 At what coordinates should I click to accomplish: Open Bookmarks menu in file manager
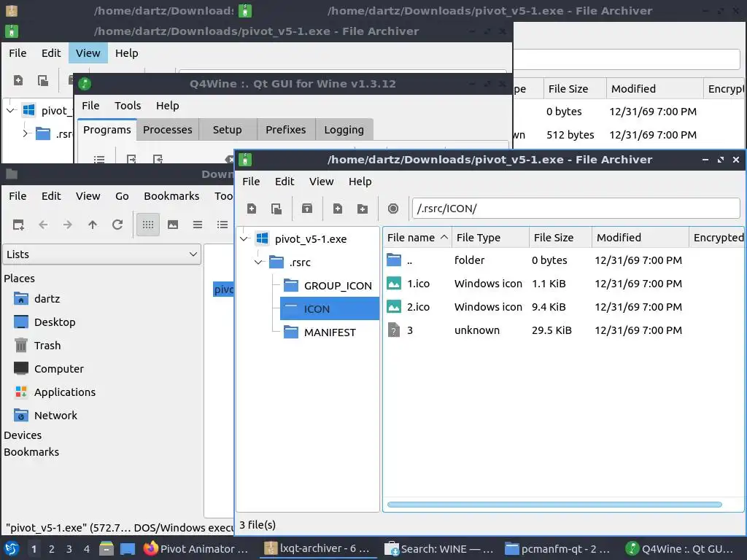coord(171,196)
